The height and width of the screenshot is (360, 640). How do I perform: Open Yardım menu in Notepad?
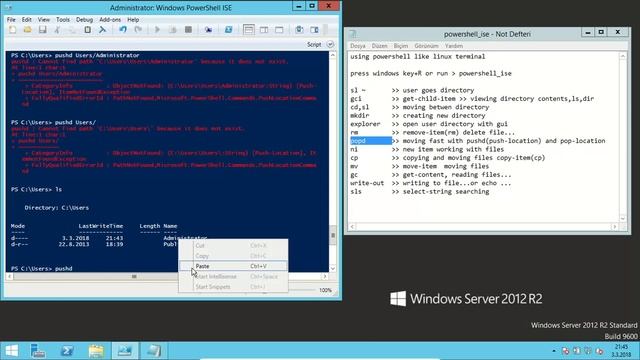point(453,46)
